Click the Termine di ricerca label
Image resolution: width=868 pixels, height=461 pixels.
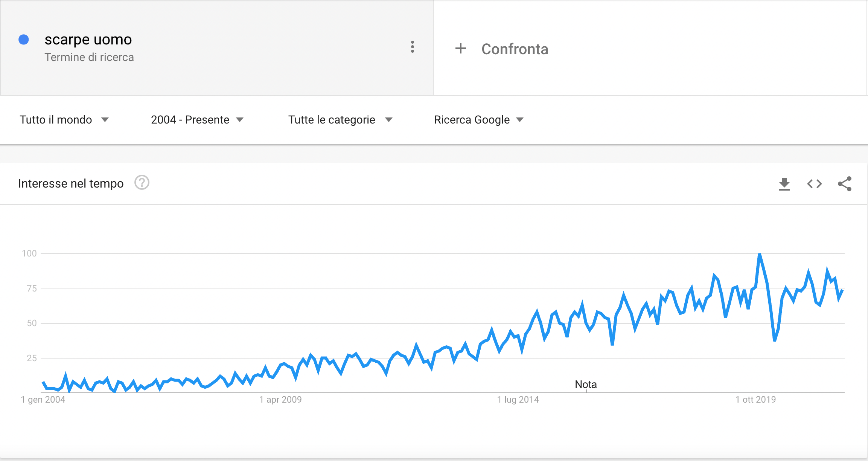[89, 57]
